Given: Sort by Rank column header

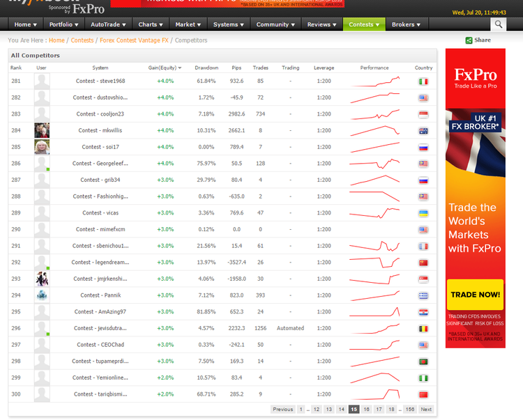Looking at the screenshot, I should pyautogui.click(x=16, y=68).
